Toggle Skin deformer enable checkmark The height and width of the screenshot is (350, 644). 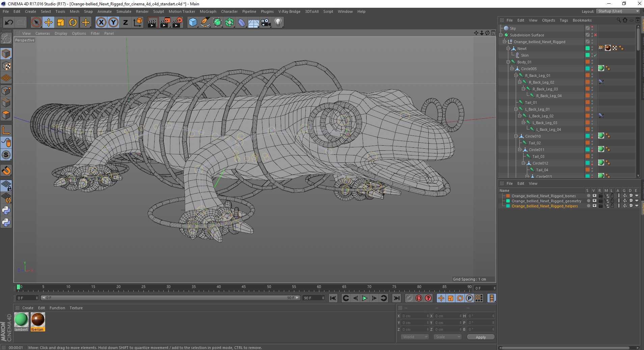pos(595,55)
